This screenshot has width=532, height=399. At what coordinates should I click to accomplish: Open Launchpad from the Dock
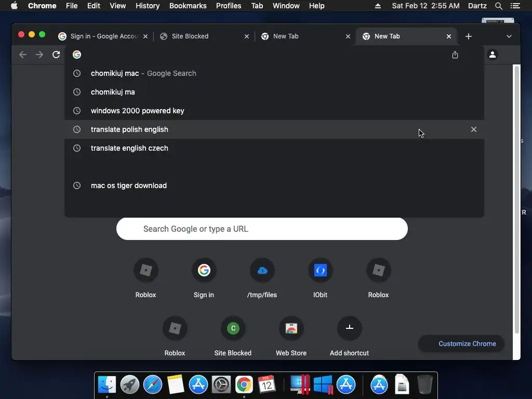[x=129, y=385]
